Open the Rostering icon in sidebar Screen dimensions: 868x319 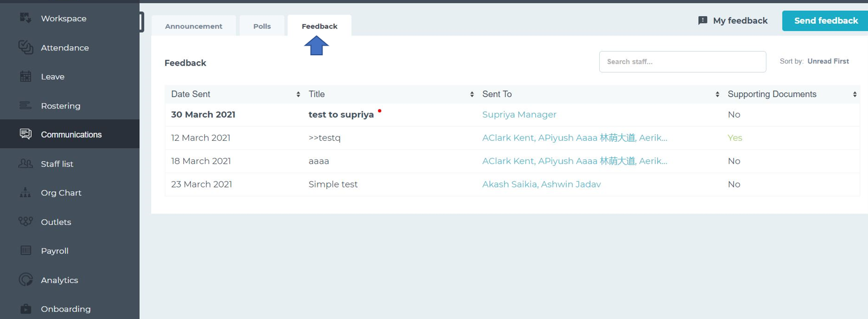click(x=25, y=105)
